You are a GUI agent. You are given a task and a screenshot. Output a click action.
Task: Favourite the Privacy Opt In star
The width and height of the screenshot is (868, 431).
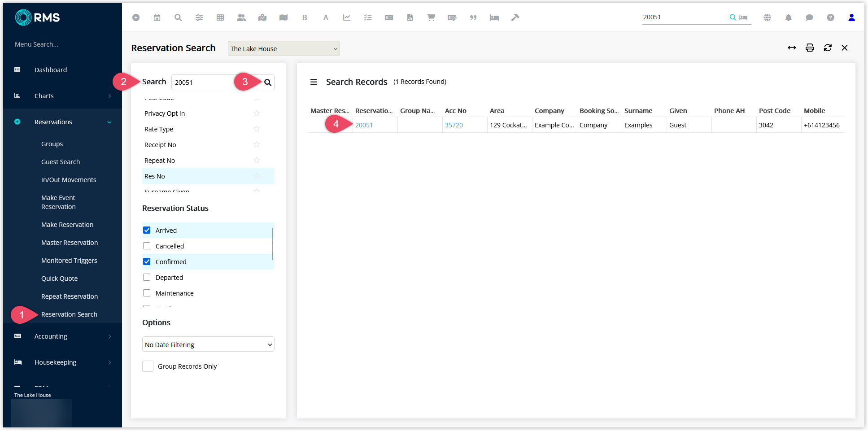point(257,113)
